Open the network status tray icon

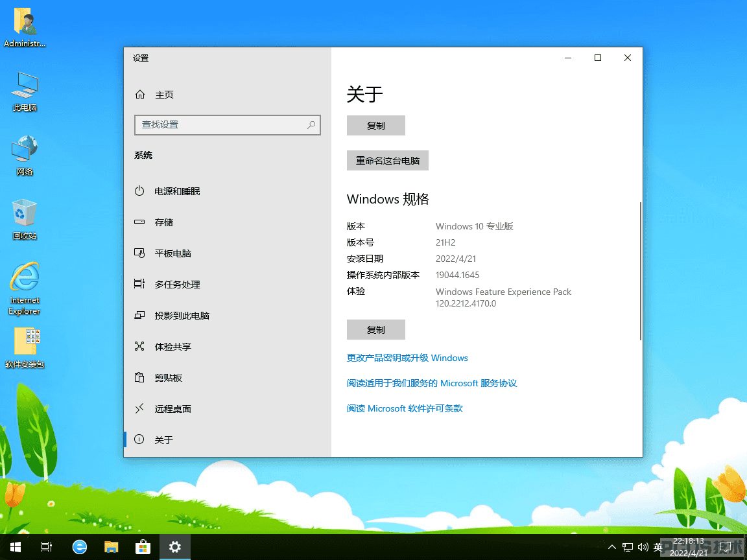(x=628, y=548)
